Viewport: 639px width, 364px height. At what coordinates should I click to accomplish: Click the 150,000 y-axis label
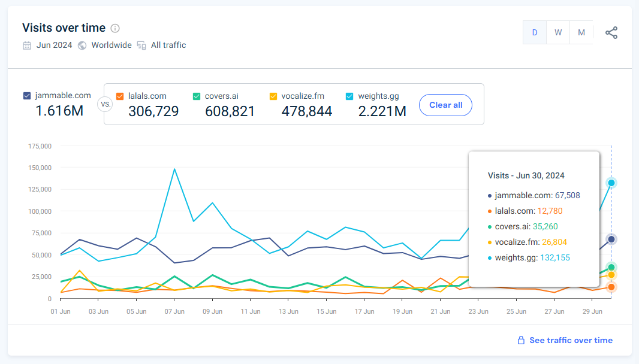pyautogui.click(x=40, y=168)
